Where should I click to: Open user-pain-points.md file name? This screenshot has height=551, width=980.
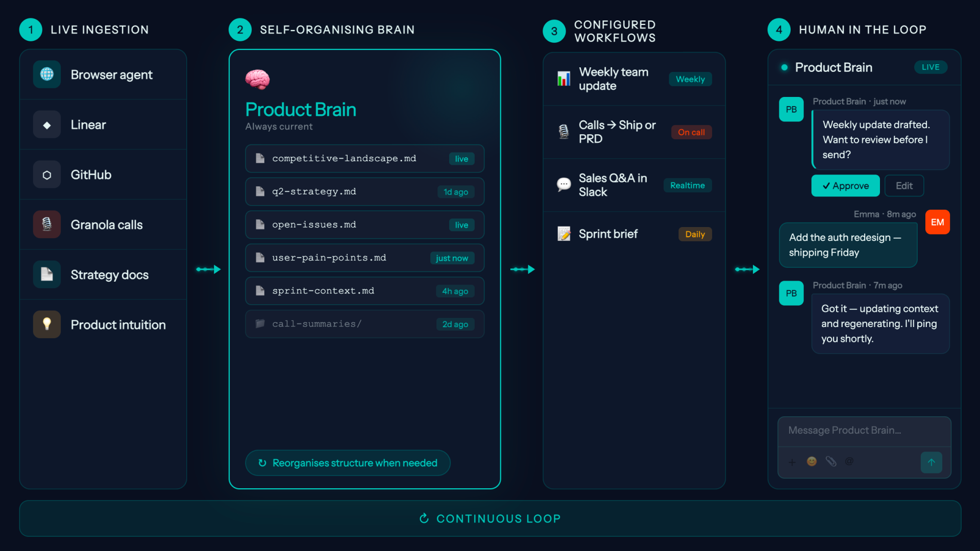coord(329,258)
